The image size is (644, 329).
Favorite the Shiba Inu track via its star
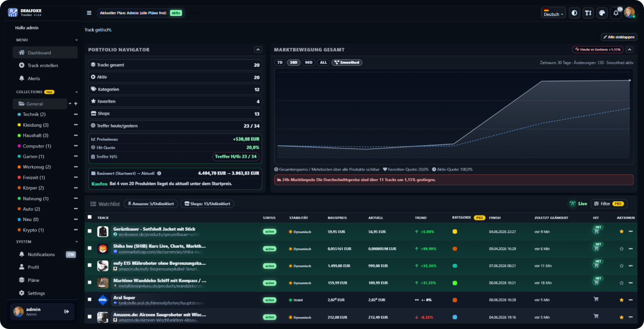pyautogui.click(x=622, y=248)
